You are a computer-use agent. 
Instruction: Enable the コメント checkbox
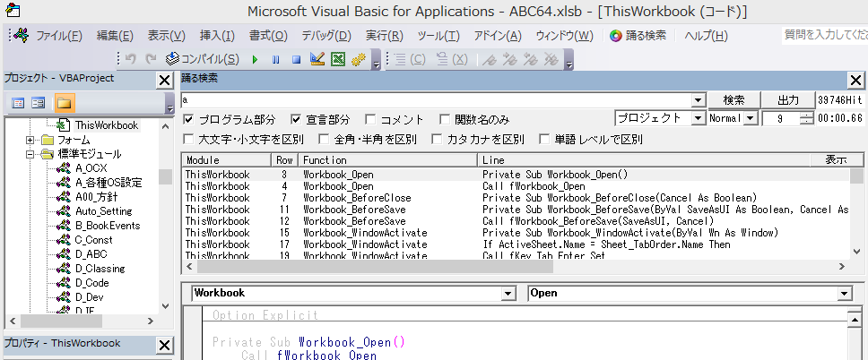(370, 119)
